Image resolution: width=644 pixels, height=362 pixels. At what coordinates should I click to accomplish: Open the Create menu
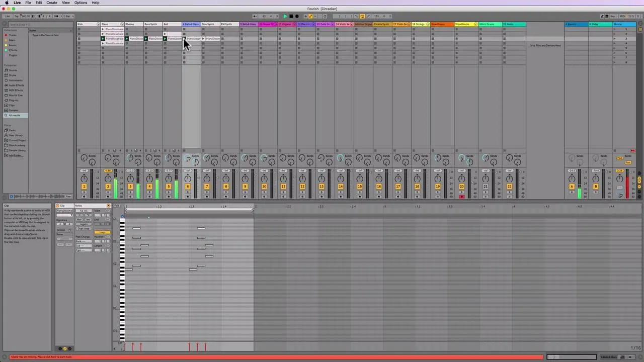coord(52,3)
